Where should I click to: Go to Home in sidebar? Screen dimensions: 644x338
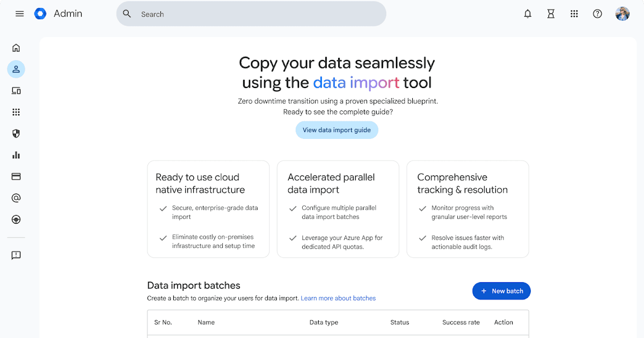pyautogui.click(x=16, y=48)
